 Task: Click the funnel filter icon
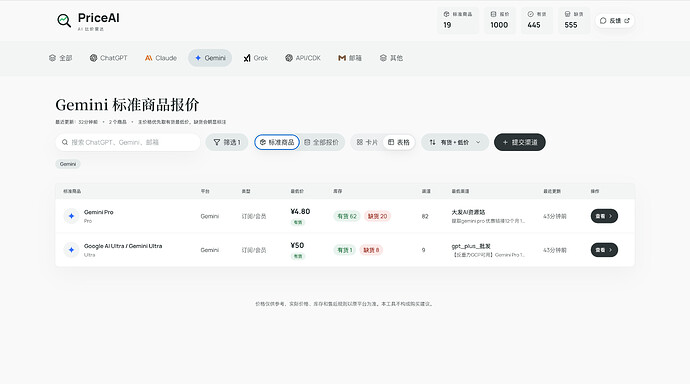217,142
